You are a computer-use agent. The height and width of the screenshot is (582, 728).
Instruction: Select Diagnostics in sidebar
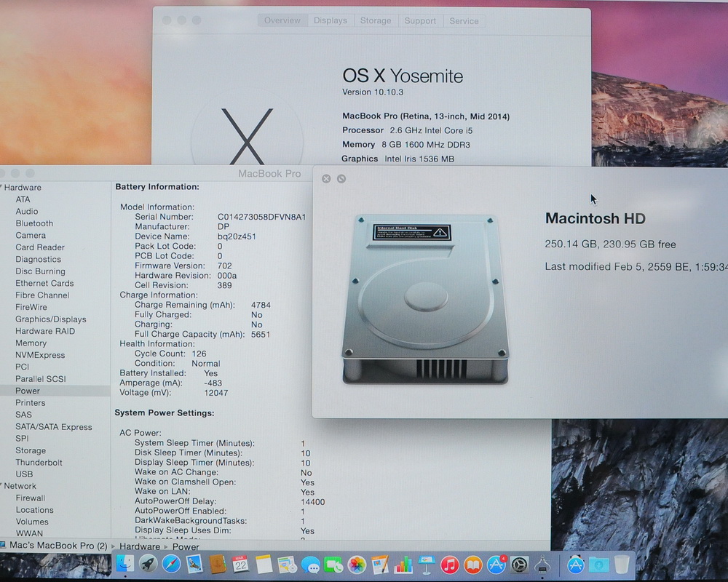[38, 260]
